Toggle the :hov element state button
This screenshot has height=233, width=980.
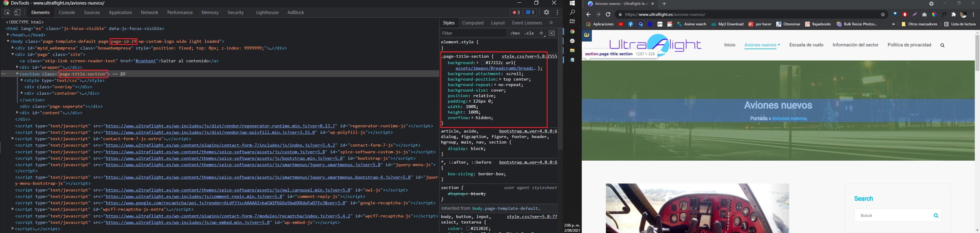515,34
